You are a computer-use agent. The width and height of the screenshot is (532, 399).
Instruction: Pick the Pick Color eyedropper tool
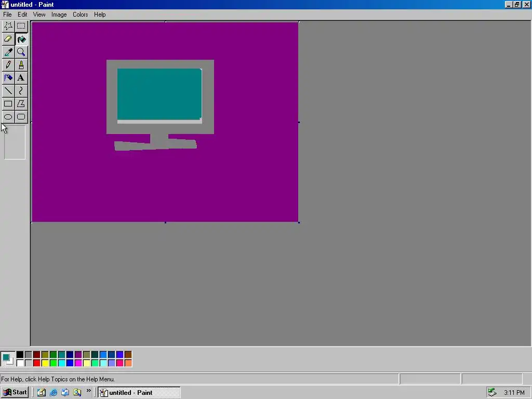8,52
